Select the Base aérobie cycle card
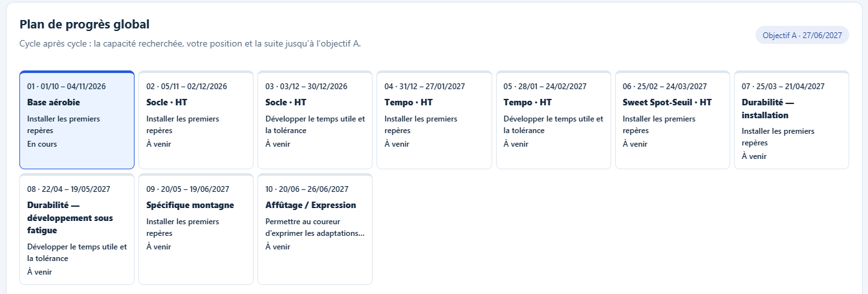The height and width of the screenshot is (294, 868). pyautogui.click(x=77, y=120)
